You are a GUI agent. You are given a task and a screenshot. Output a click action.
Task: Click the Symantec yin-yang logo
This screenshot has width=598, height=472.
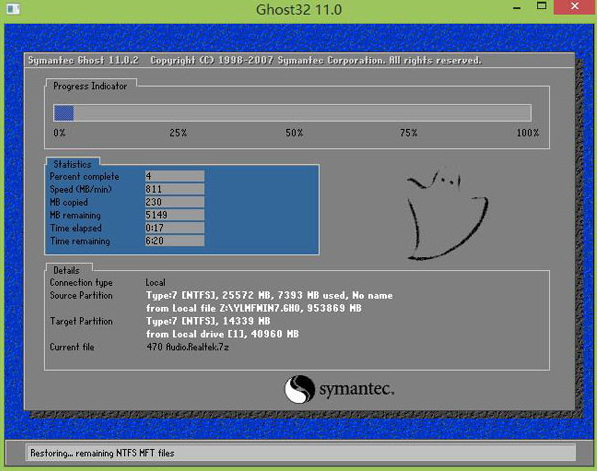(299, 389)
